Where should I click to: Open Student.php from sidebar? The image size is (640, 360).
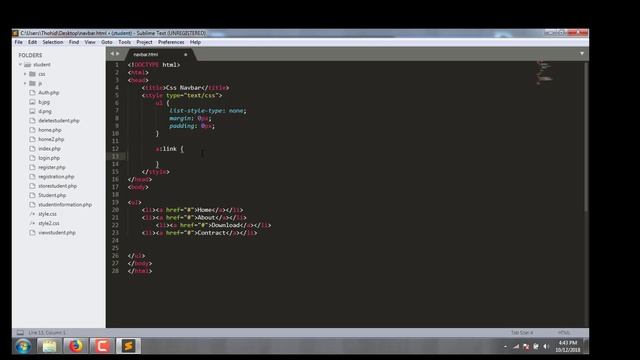[x=52, y=195]
